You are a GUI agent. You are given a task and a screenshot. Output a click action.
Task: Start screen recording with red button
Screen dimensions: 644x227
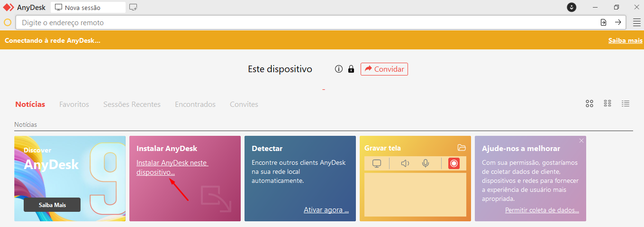(x=454, y=163)
